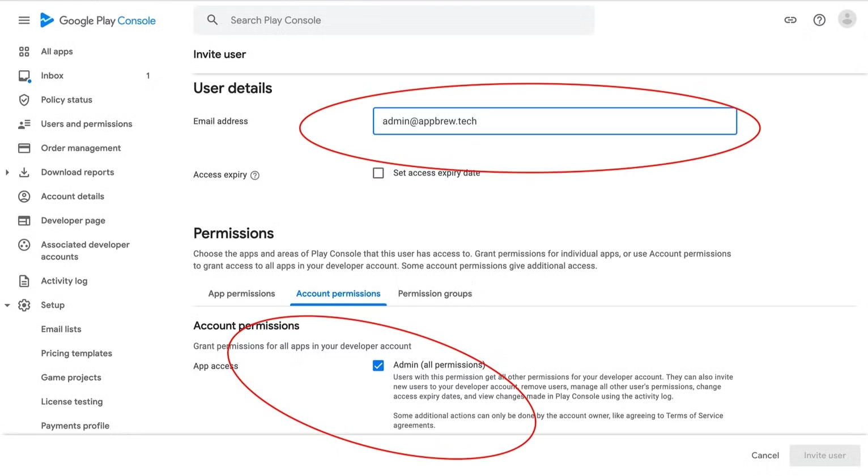Open Game projects under Setup
Viewport: 868px width, 476px height.
(71, 378)
